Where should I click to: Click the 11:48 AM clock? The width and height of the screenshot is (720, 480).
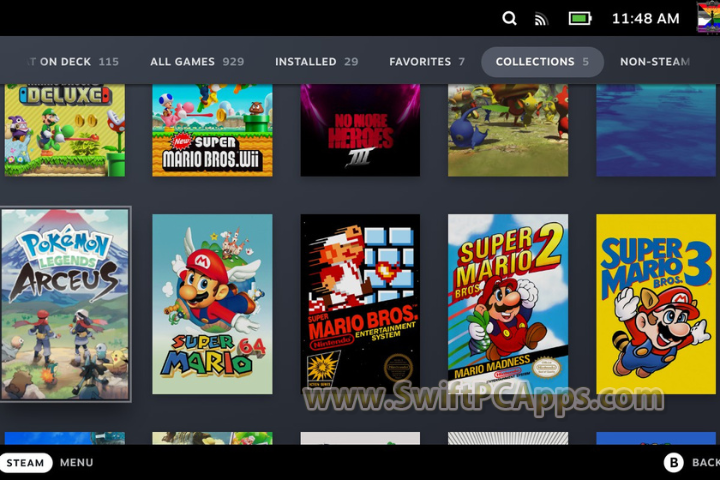(646, 18)
